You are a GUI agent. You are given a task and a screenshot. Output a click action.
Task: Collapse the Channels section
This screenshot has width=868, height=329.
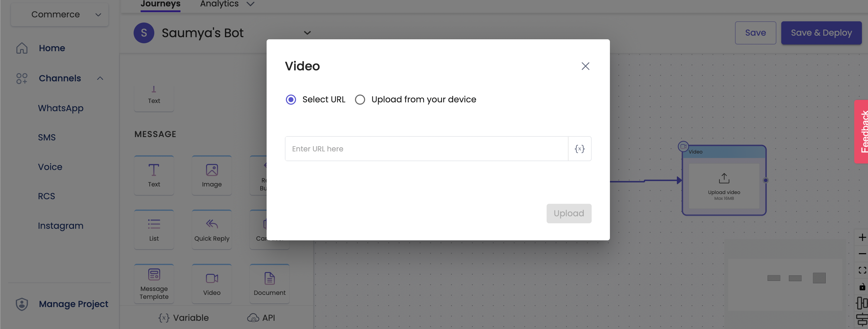[x=100, y=78]
